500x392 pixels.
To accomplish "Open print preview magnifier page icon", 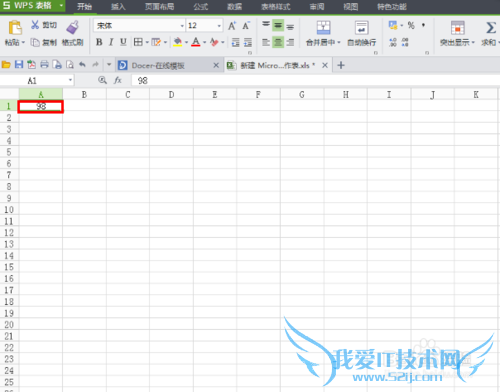I will [70, 65].
